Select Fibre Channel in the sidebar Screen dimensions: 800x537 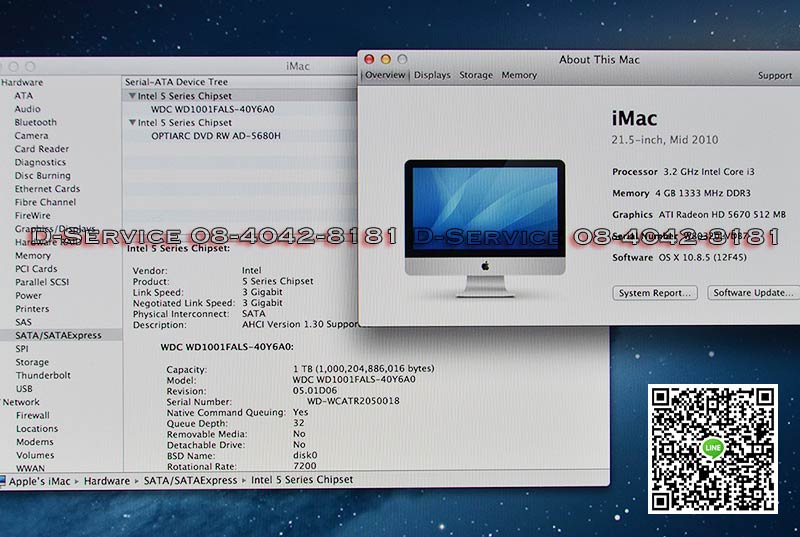pyautogui.click(x=45, y=201)
